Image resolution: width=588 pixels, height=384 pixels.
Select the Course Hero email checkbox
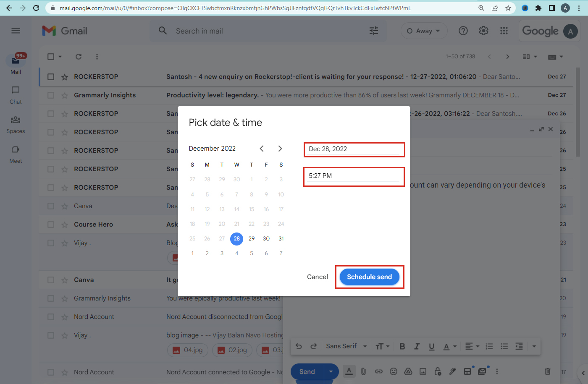pyautogui.click(x=51, y=225)
